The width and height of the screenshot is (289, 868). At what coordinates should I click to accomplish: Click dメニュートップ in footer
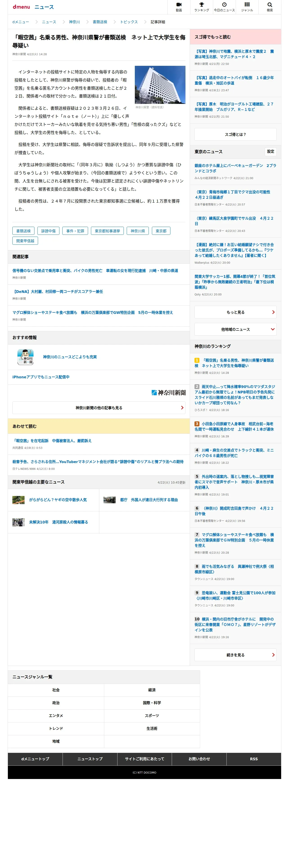coord(35,759)
